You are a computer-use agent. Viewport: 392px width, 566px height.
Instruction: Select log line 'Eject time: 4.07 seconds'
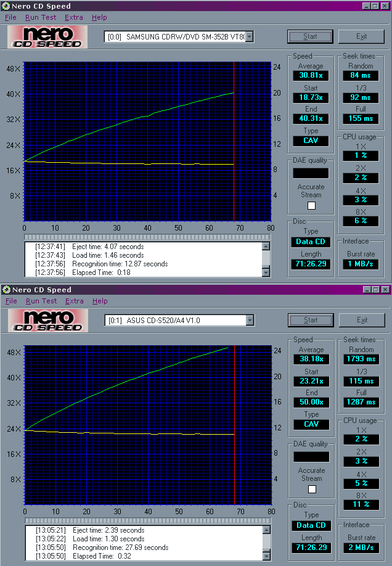point(89,247)
